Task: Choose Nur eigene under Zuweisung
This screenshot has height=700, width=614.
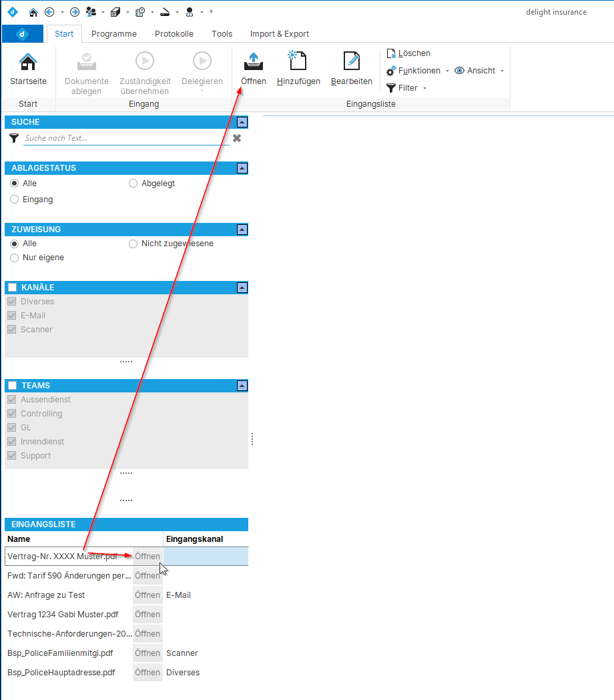Action: point(14,258)
